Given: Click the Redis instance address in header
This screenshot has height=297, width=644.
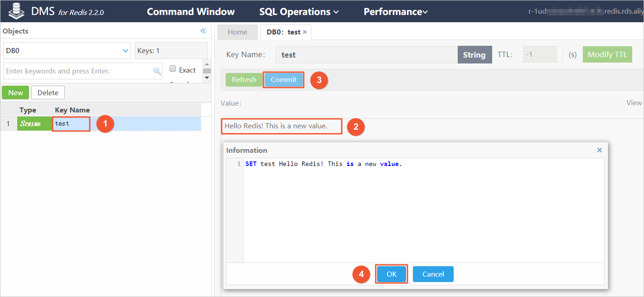Looking at the screenshot, I should coord(586,11).
